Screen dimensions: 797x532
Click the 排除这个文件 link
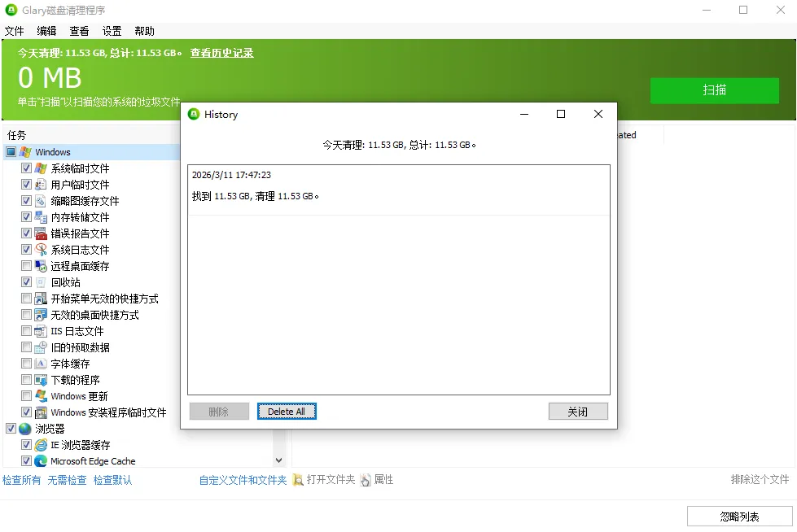pos(760,480)
